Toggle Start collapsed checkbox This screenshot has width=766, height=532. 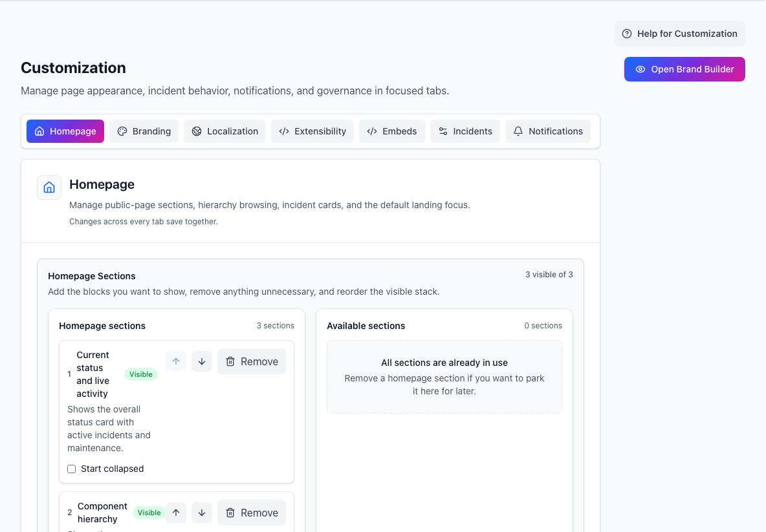click(x=72, y=469)
